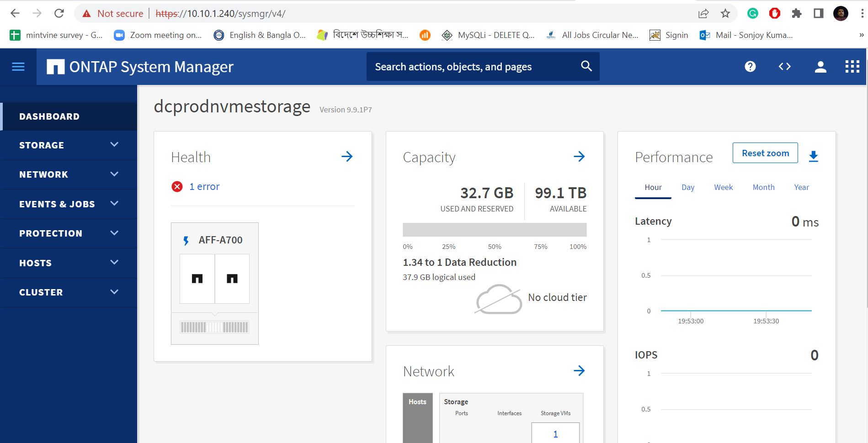Switch performance view to the Month tab
868x443 pixels.
tap(763, 187)
